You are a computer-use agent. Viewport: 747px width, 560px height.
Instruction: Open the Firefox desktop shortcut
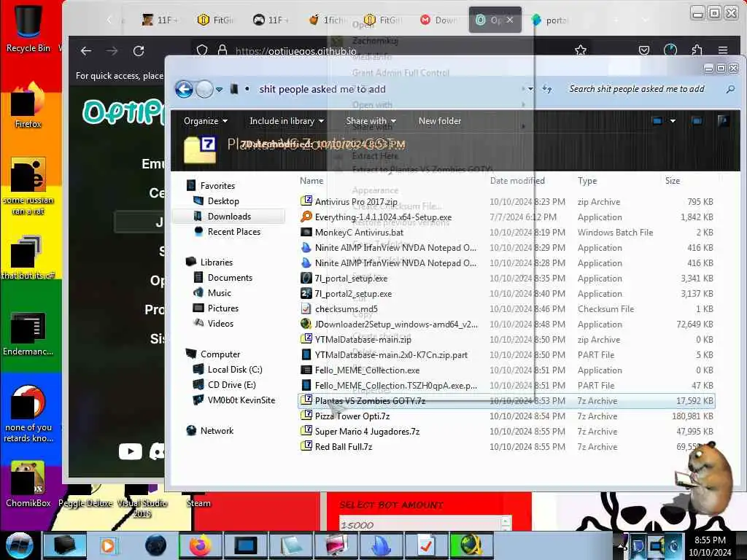coord(28,106)
